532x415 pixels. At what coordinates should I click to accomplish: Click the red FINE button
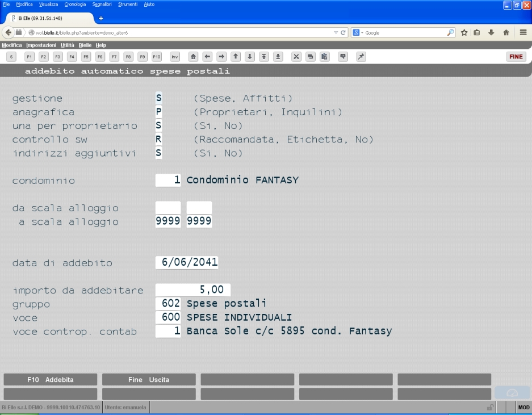516,57
